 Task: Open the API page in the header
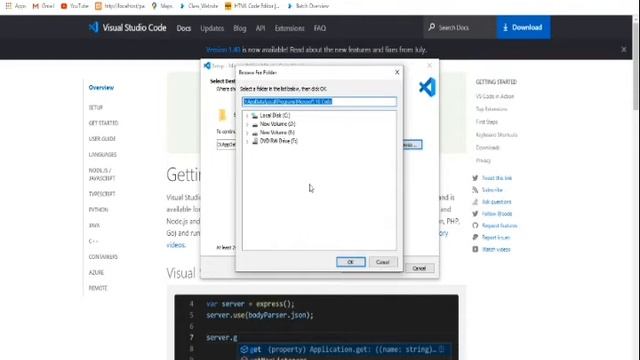point(260,28)
